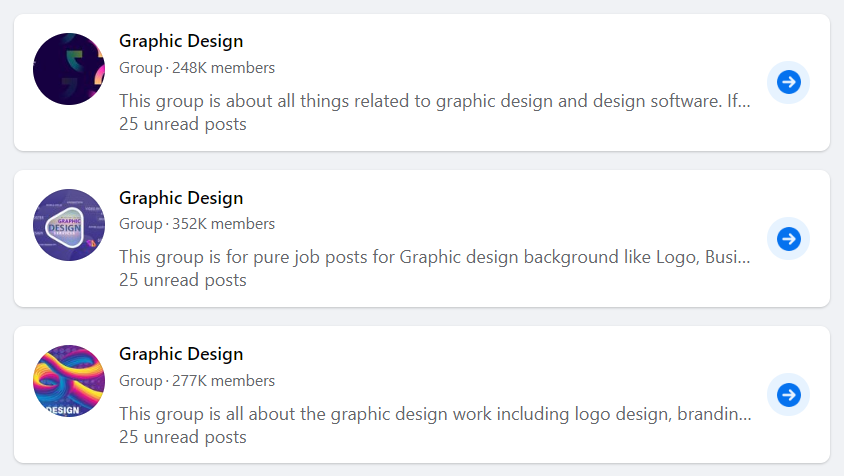844x476 pixels.
Task: Go to the 277K members group via arrow
Action: tap(789, 395)
